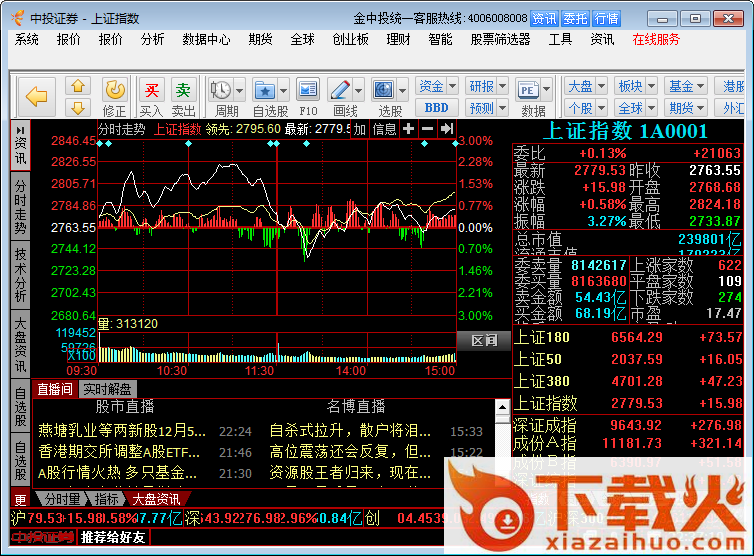This screenshot has height=556, width=754.
Task: Select the 指标 bottom tab
Action: point(106,499)
